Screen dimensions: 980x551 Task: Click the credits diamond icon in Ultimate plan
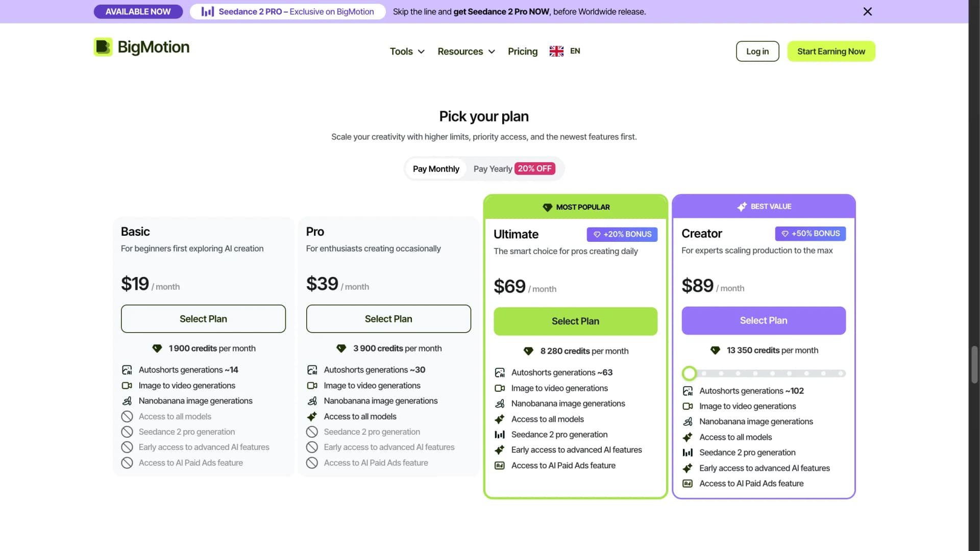point(528,350)
